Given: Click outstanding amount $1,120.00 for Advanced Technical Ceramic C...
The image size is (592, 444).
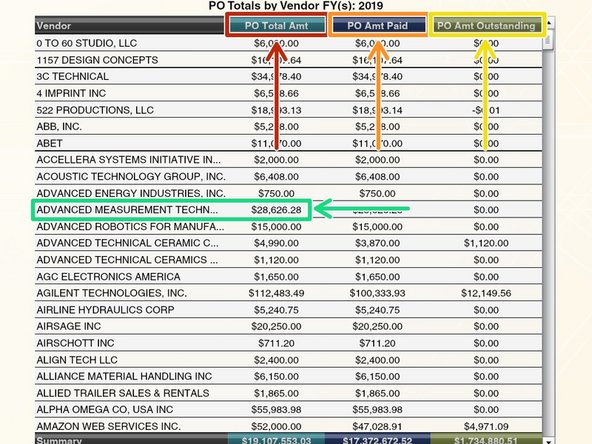Looking at the screenshot, I should (x=486, y=243).
